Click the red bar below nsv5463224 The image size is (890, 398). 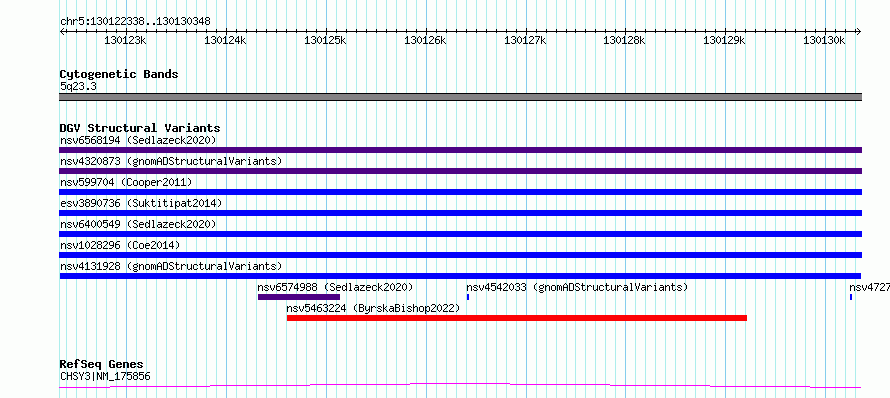[x=517, y=318]
